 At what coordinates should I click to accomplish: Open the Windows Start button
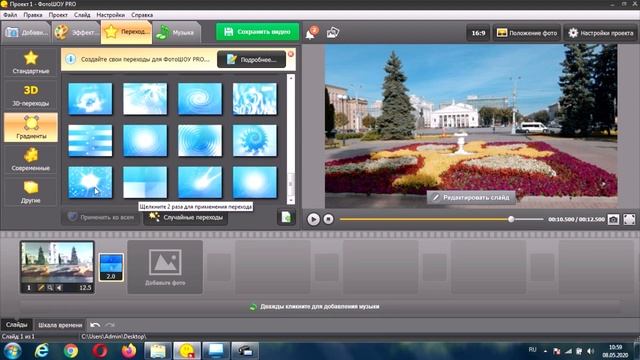click(x=12, y=351)
